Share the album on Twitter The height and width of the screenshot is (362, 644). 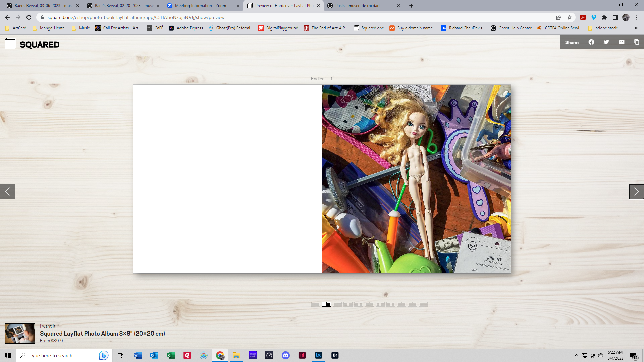click(606, 42)
